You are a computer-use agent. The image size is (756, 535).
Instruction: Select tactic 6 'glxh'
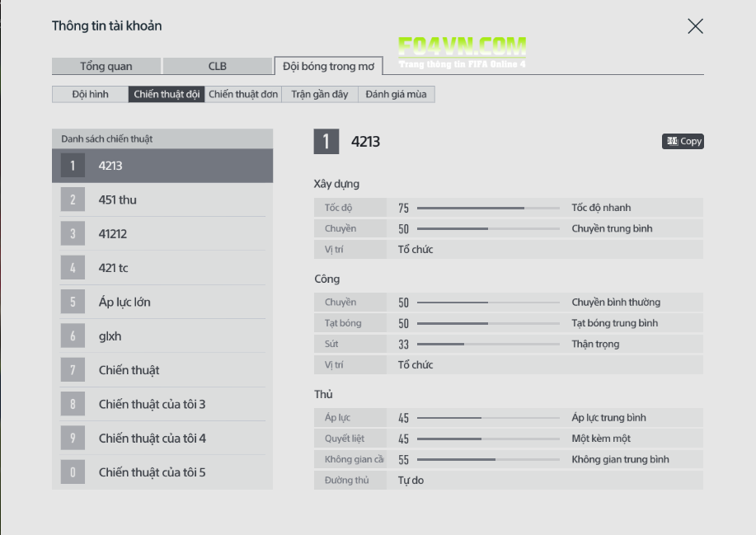162,336
